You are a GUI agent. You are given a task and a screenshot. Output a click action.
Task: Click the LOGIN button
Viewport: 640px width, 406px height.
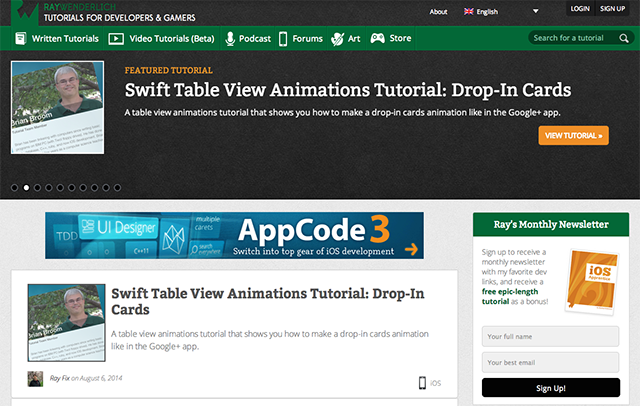[x=580, y=9]
